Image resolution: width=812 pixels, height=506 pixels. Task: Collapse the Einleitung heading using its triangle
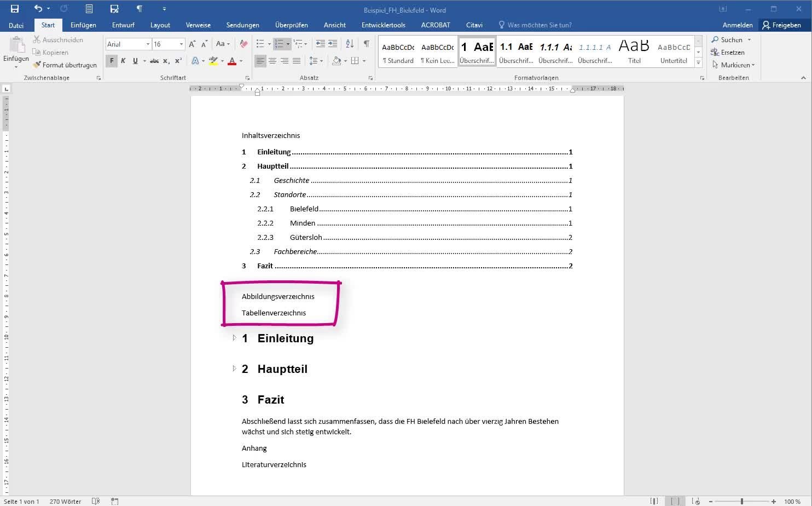[234, 338]
